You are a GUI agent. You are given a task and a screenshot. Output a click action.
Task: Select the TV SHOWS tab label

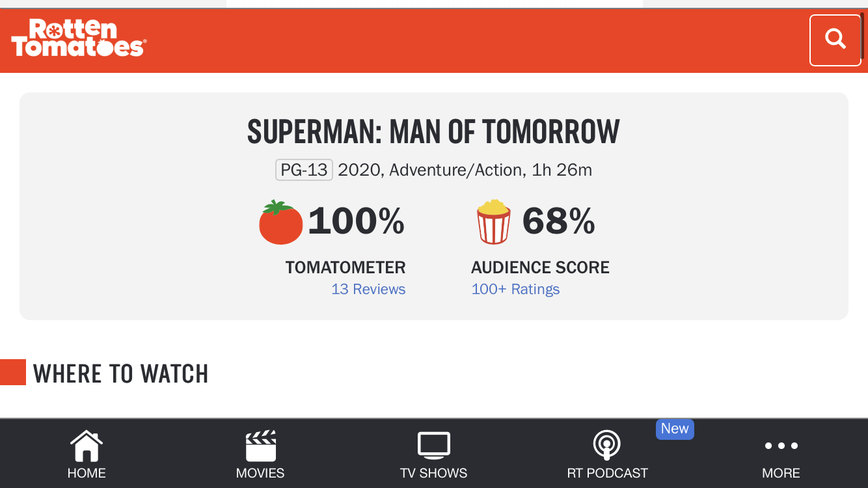(x=433, y=473)
